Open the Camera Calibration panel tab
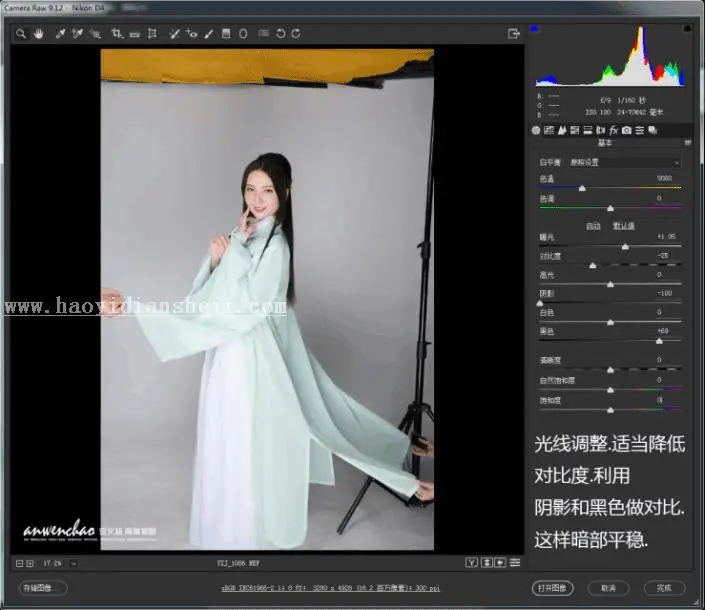This screenshot has height=610, width=705. [x=627, y=130]
